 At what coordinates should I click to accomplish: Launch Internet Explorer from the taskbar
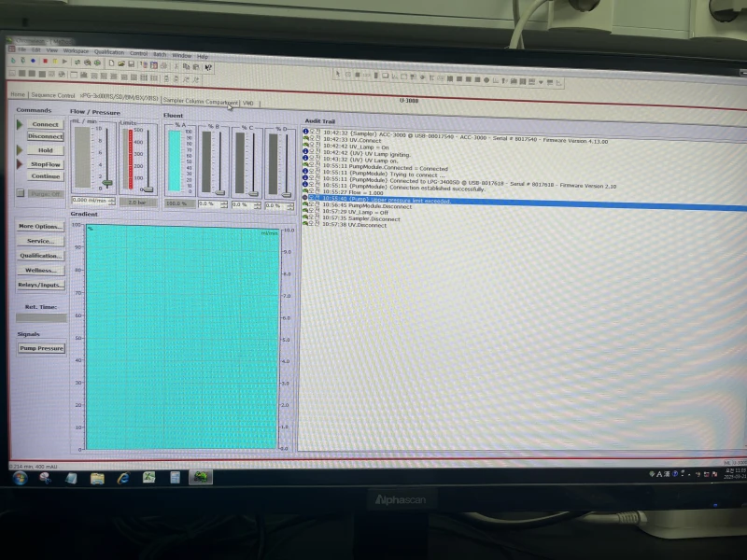pos(123,478)
